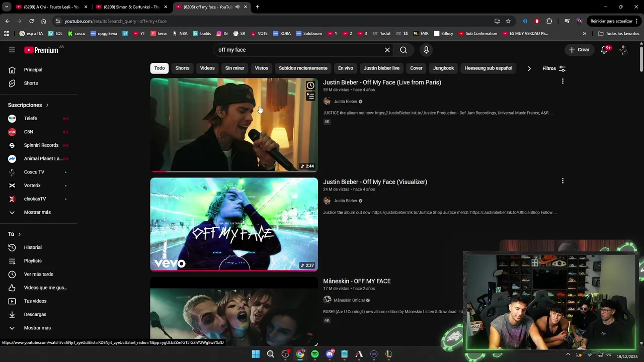
Task: Bookmark this page with star icon
Action: [508, 21]
